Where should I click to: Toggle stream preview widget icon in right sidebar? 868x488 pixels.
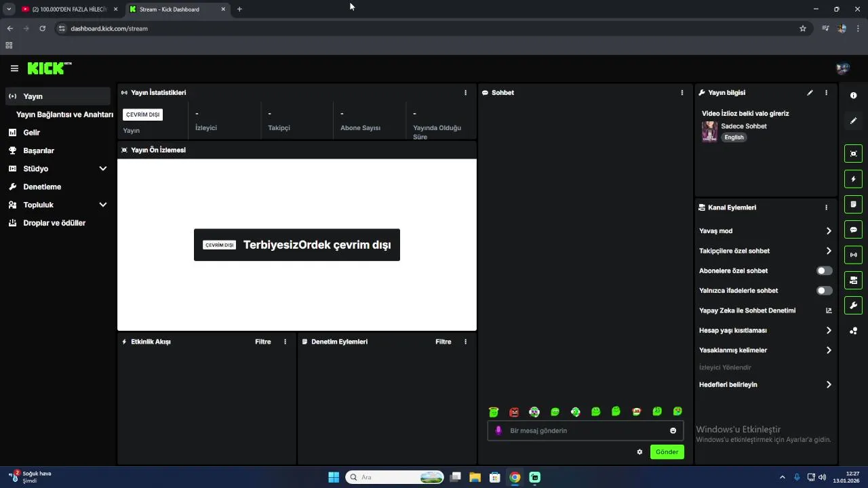coord(853,154)
